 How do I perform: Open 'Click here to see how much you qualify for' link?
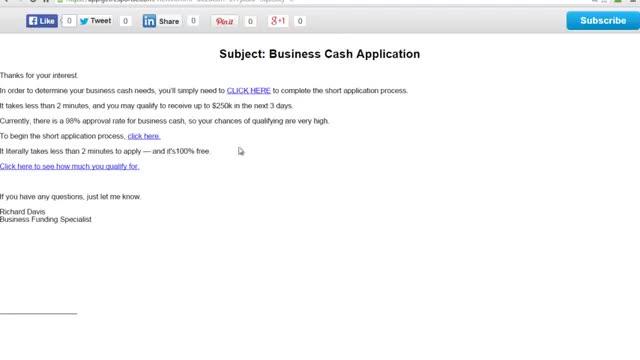tap(69, 166)
